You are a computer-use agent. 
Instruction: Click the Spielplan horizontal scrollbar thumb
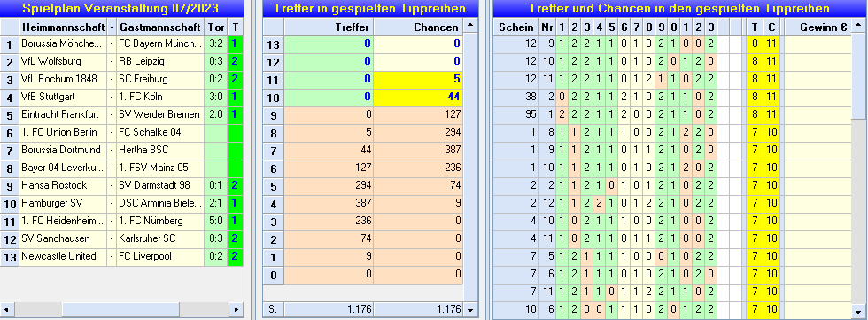tap(120, 309)
